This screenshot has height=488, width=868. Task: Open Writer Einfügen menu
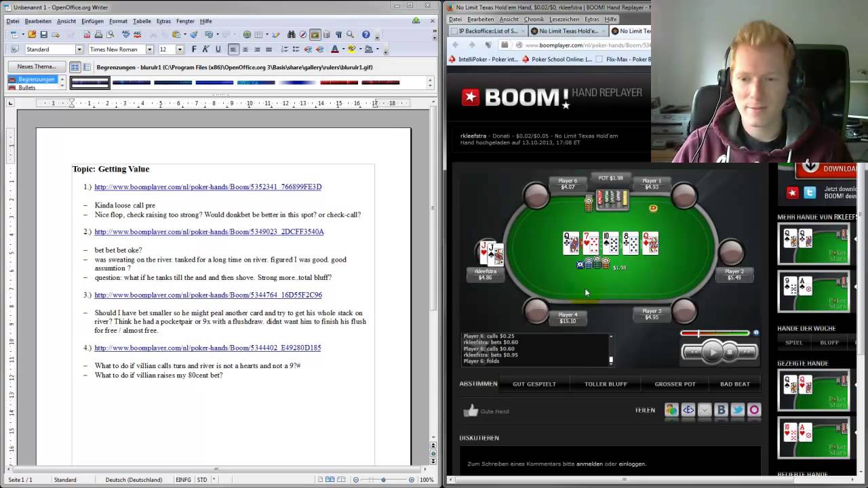[92, 21]
